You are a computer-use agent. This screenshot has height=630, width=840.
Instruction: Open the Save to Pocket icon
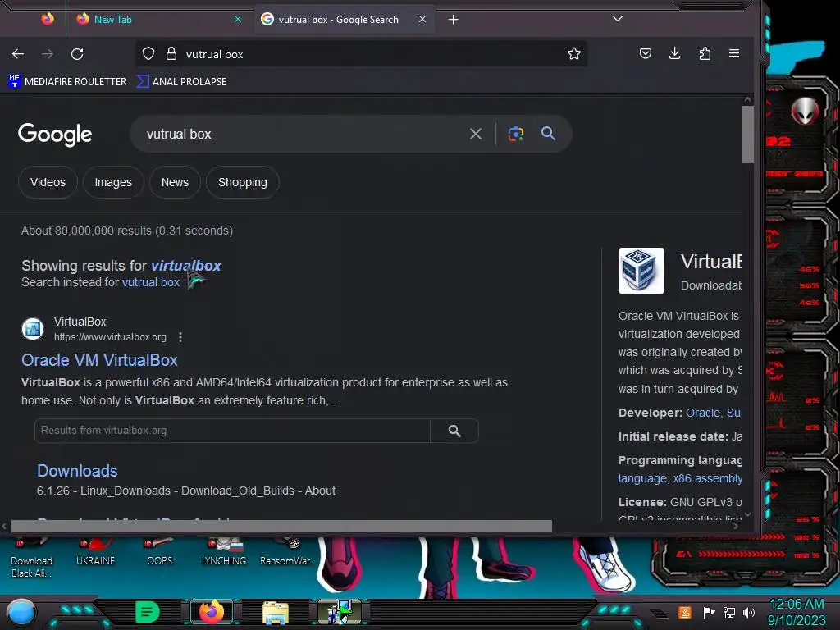point(646,53)
